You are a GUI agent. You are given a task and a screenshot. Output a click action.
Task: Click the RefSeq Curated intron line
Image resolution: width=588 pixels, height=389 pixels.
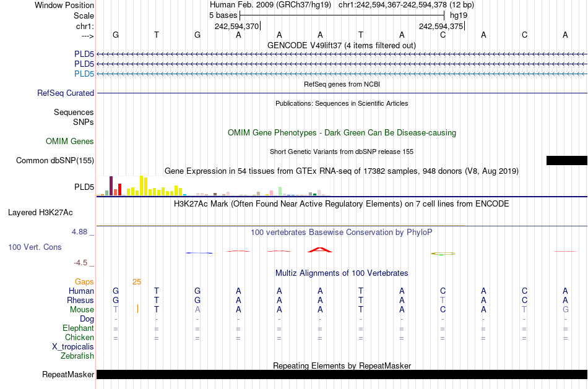pos(342,93)
